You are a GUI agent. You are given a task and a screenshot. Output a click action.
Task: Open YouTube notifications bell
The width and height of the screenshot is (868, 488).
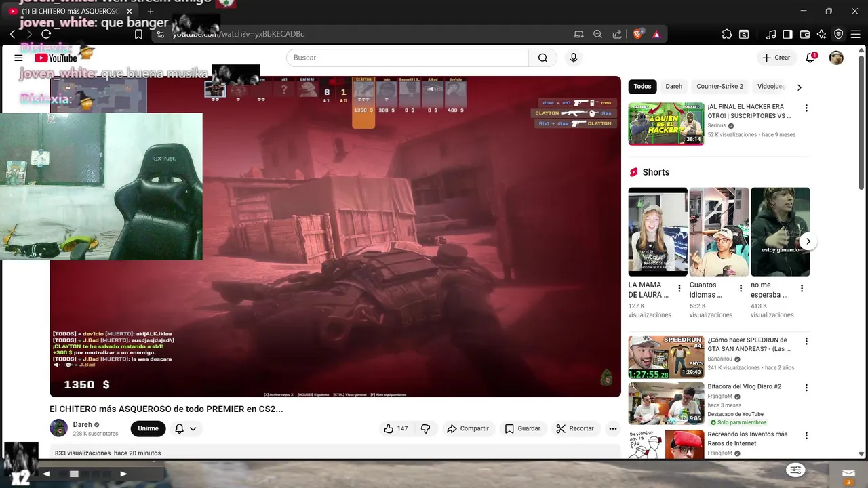click(810, 58)
